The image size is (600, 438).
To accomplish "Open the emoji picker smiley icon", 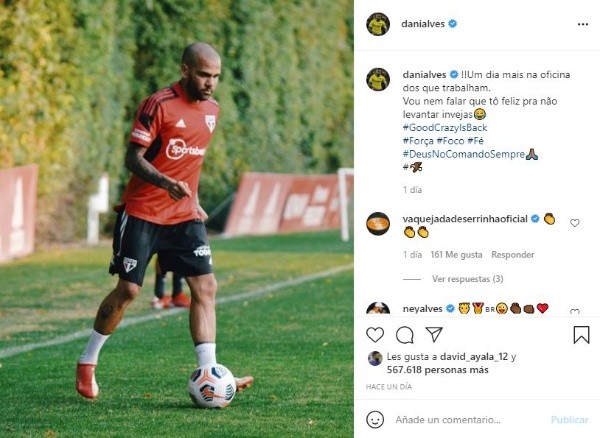I will (375, 420).
